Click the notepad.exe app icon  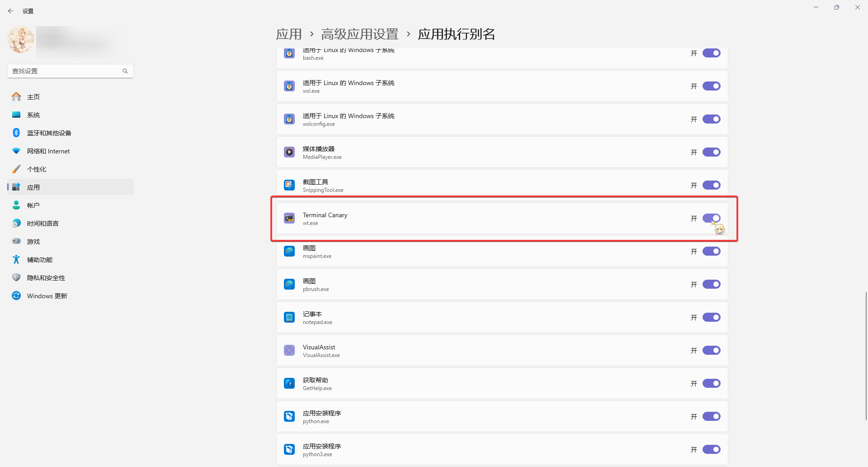coord(289,318)
